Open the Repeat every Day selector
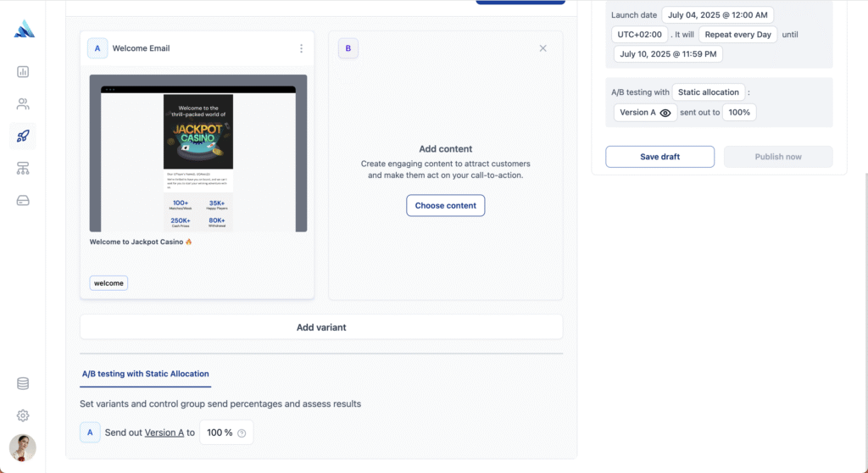 click(x=738, y=35)
